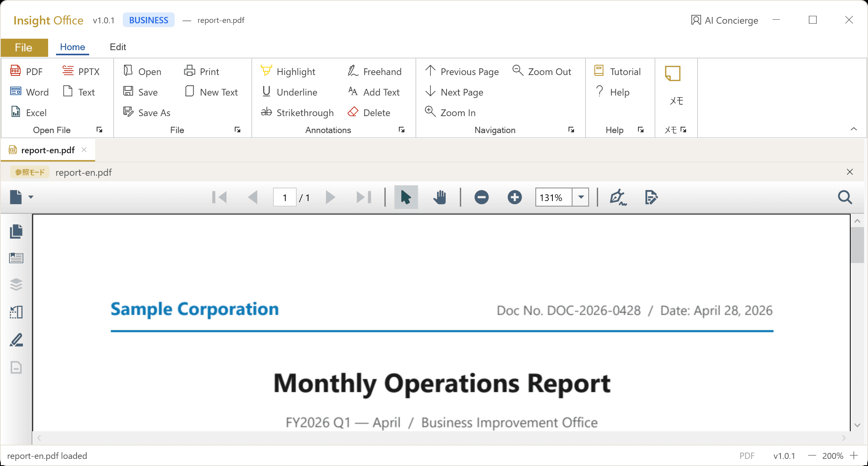
Task: Open the File menu tab
Action: point(24,47)
